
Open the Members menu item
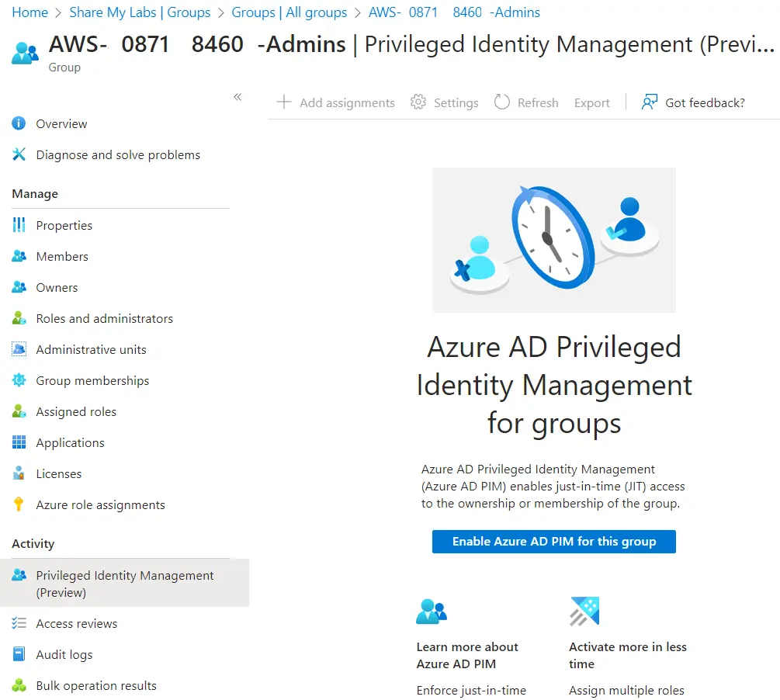coord(62,256)
